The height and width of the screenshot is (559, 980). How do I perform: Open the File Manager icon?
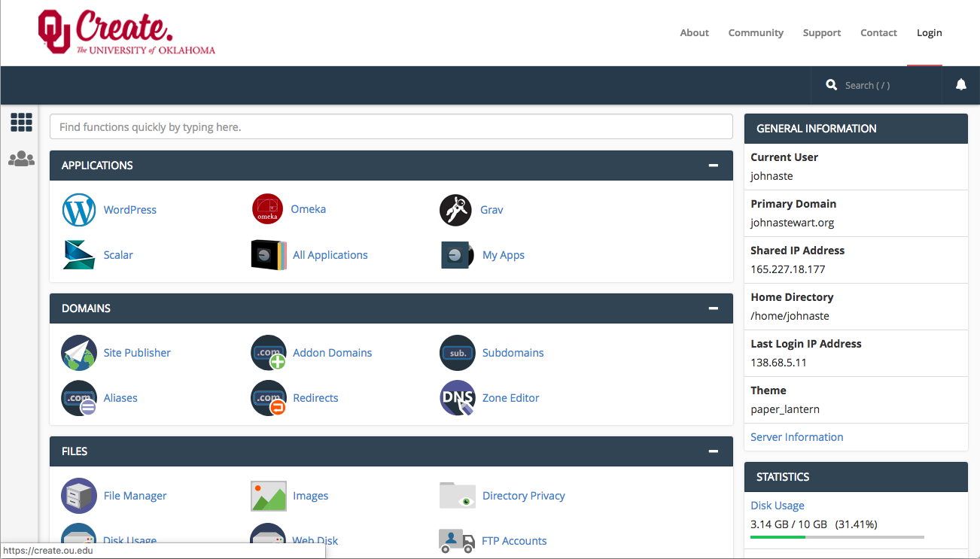pyautogui.click(x=79, y=496)
